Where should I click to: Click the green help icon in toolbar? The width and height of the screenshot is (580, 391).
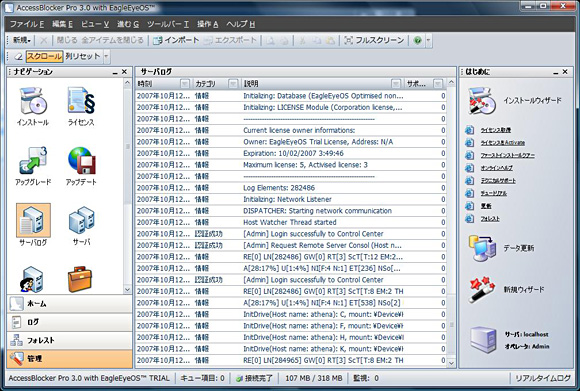coord(417,40)
